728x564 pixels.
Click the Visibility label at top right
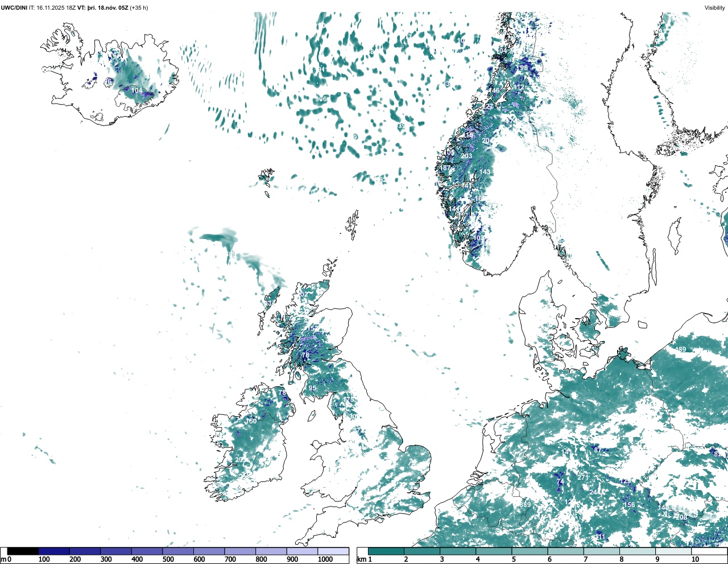pyautogui.click(x=714, y=8)
